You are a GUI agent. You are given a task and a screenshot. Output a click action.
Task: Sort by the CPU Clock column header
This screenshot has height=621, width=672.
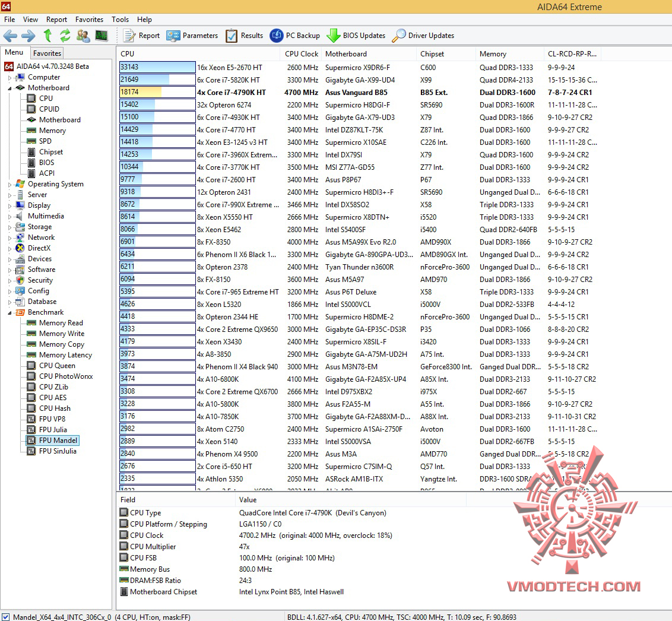click(x=302, y=54)
